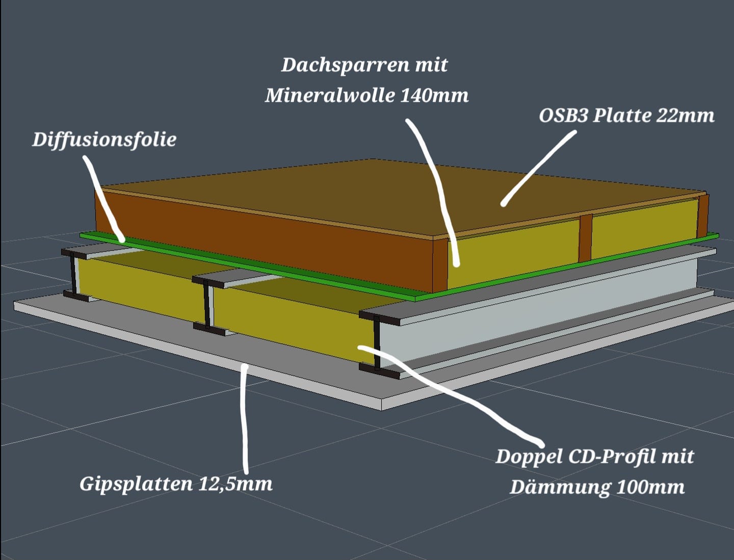Click the "Gipsplatten 12,5mm" annotation text
The width and height of the screenshot is (734, 560).
point(176,484)
